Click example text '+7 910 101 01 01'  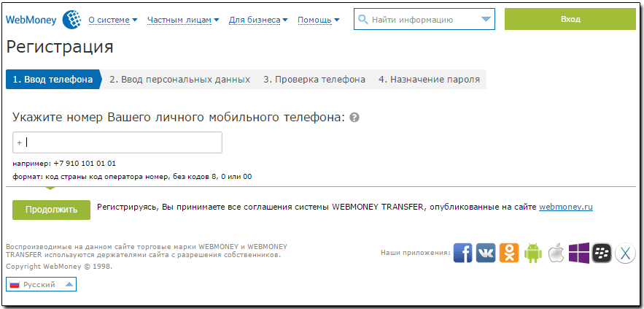(x=85, y=164)
